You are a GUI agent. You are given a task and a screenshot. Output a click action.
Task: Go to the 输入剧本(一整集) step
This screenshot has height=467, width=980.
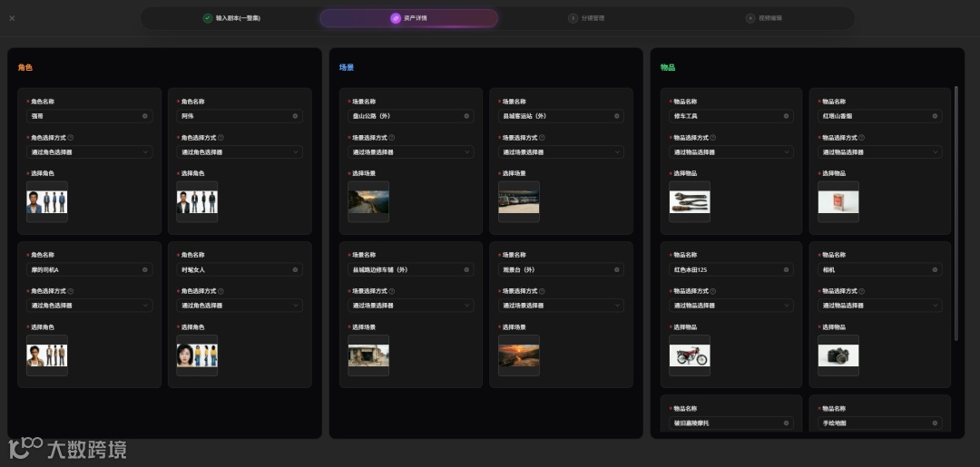point(231,18)
